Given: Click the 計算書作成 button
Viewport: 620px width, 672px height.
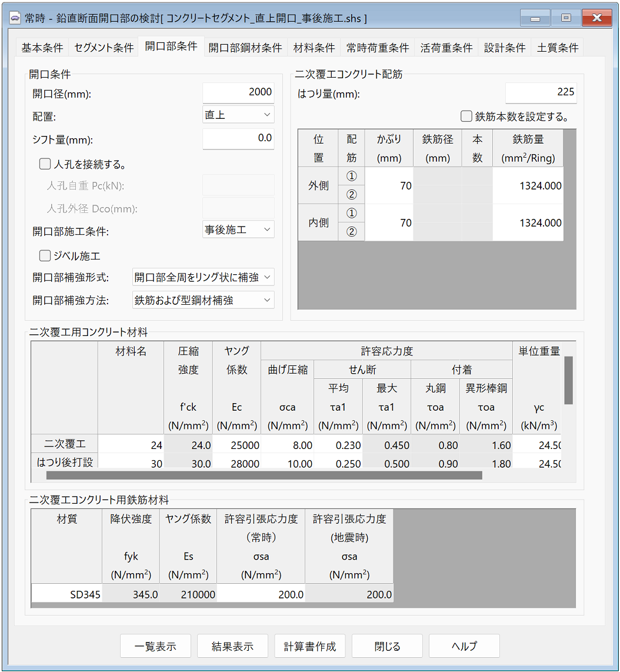Looking at the screenshot, I should [310, 646].
